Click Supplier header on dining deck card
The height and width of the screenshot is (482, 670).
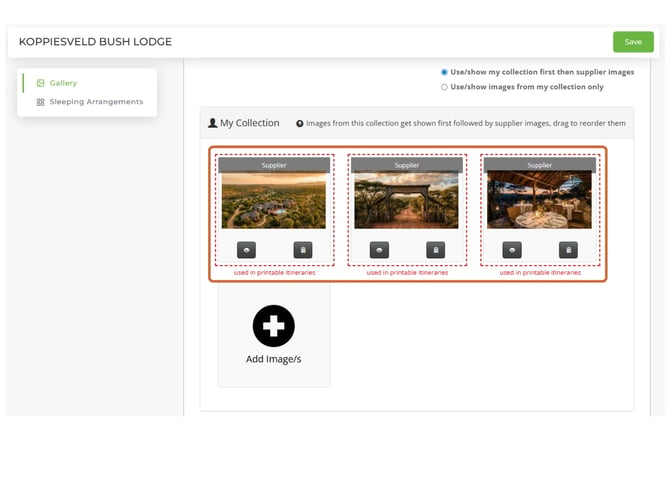(x=540, y=165)
